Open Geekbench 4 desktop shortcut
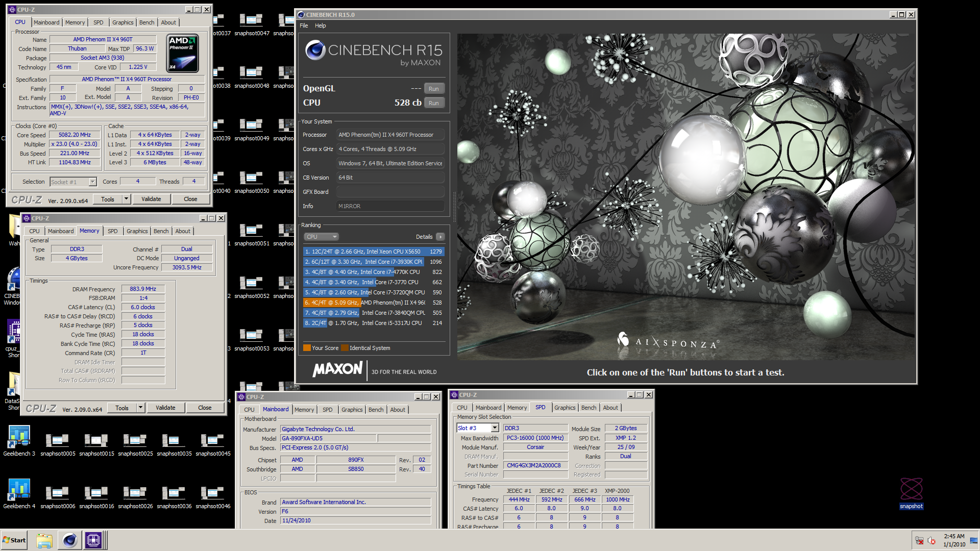This screenshot has width=980, height=551. 19,493
